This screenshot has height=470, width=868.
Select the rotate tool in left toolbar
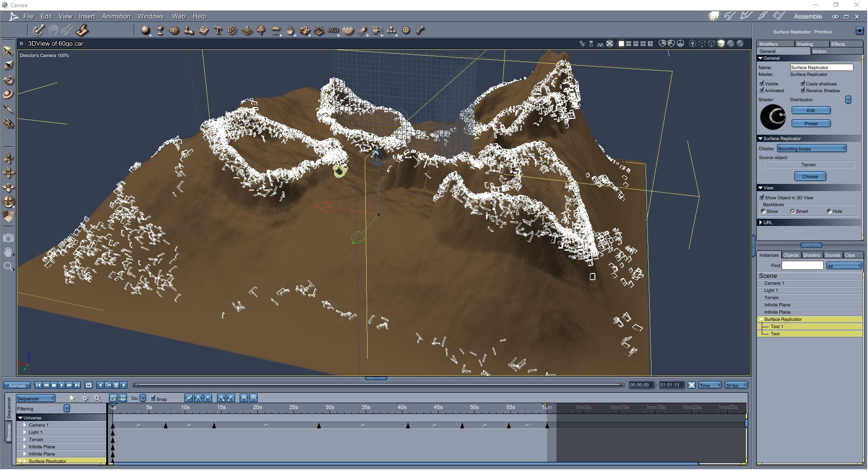click(x=8, y=80)
